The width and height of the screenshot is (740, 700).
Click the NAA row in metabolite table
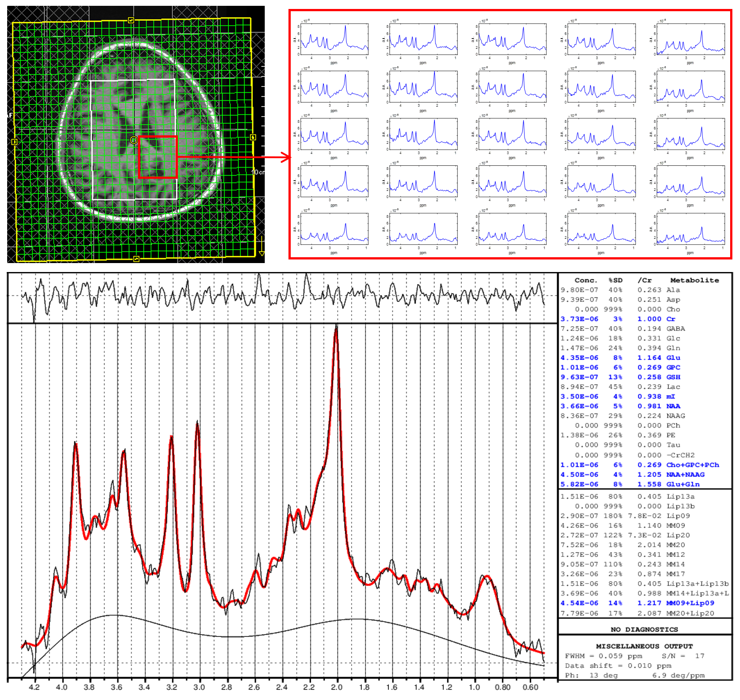(644, 406)
